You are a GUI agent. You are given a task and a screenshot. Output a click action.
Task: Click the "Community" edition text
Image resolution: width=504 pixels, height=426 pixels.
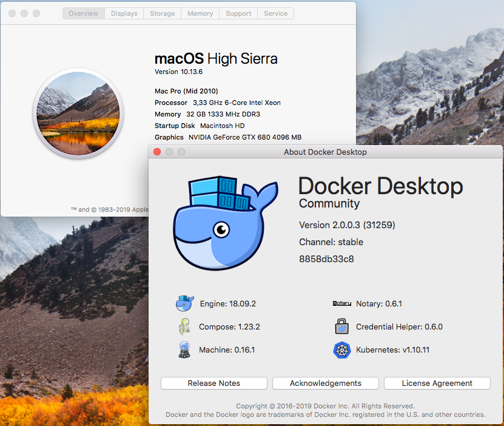(x=329, y=203)
